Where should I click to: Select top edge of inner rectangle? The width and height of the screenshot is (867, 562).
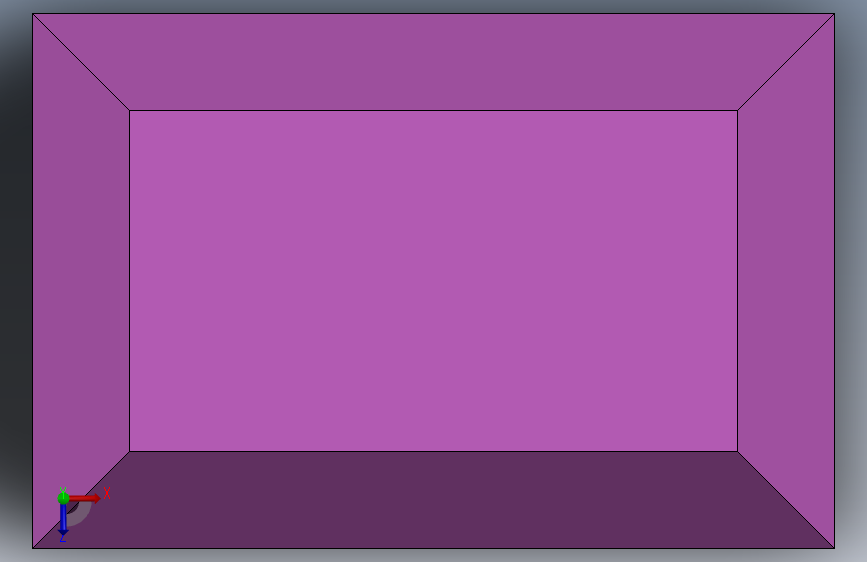pyautogui.click(x=433, y=111)
